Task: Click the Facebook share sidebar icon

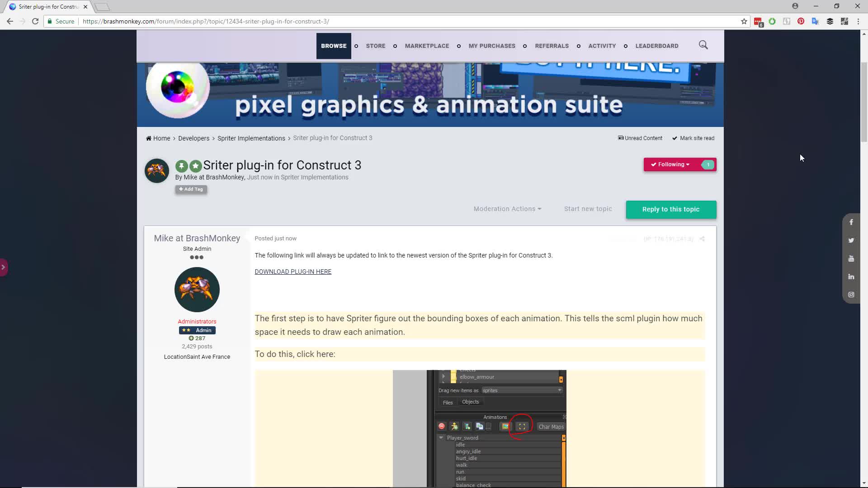Action: coord(851,222)
